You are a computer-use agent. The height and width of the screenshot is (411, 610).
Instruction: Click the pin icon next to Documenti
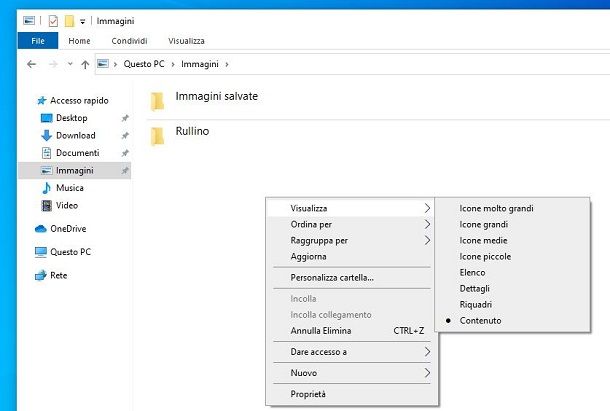point(125,153)
